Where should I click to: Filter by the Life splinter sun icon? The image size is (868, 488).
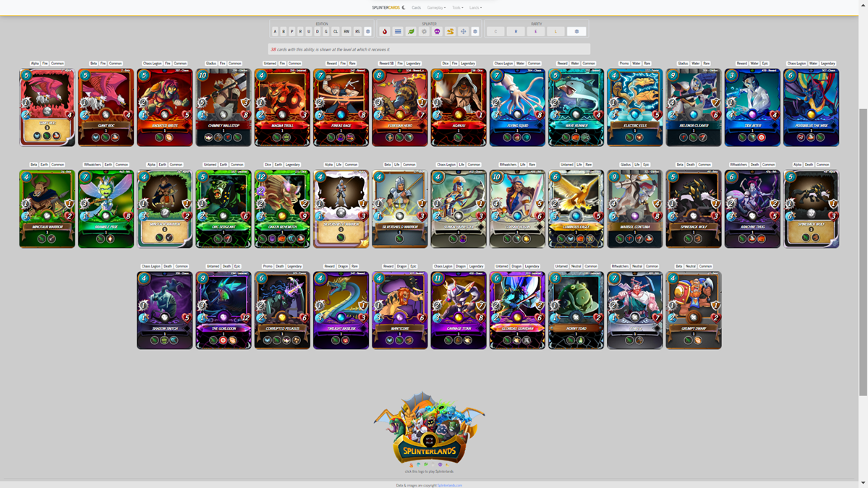tap(424, 32)
